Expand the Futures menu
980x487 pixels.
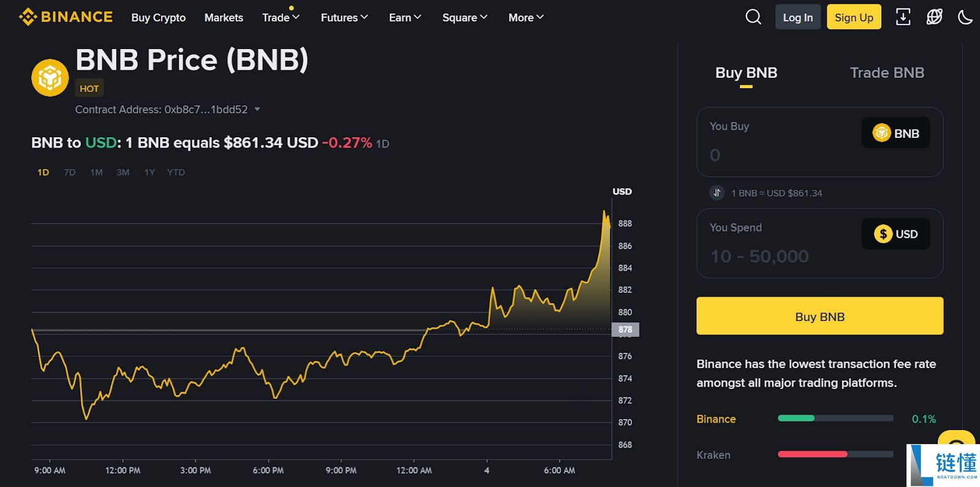pos(344,18)
